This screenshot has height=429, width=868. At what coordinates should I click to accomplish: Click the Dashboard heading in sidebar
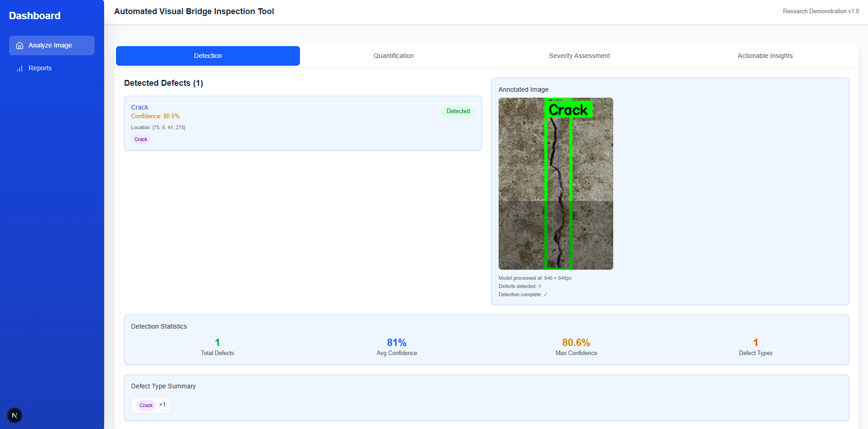click(34, 16)
